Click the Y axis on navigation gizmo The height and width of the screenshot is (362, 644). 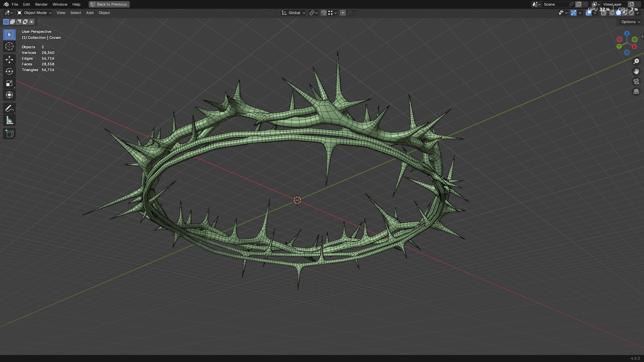[619, 47]
